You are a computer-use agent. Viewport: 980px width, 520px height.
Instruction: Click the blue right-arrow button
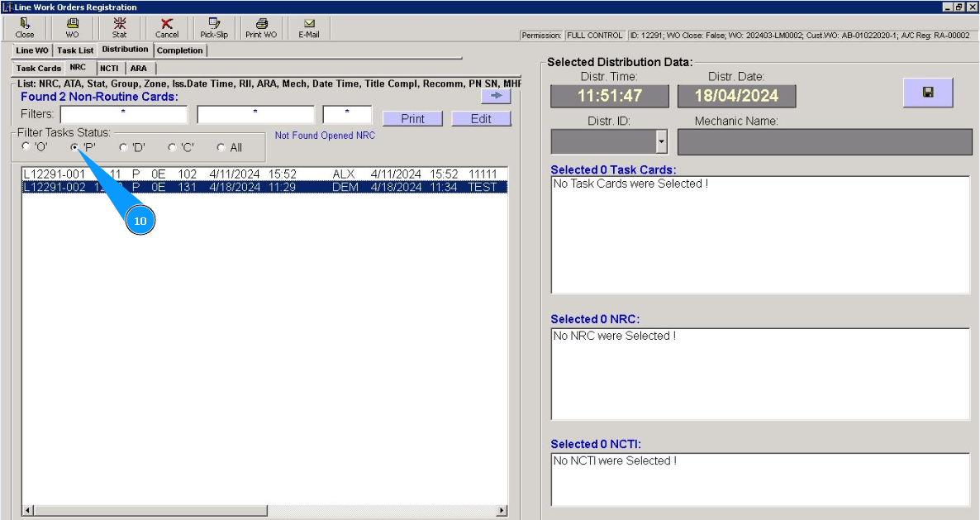497,96
